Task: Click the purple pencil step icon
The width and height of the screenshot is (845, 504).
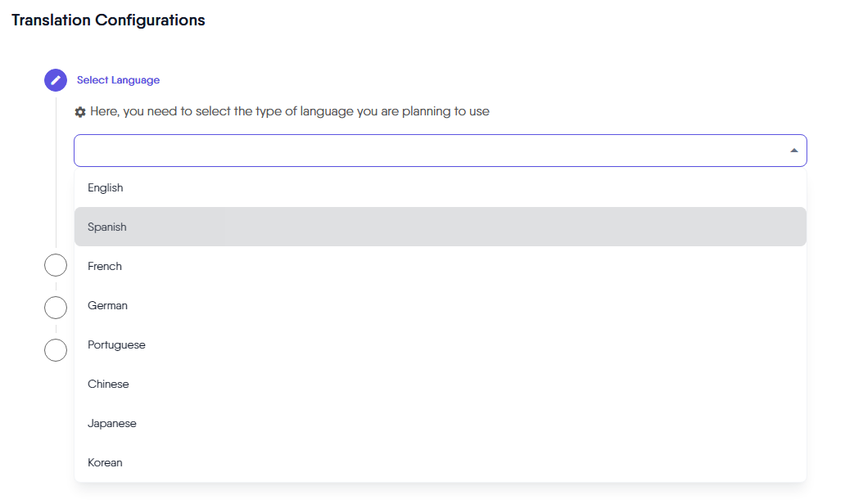Action: 56,80
